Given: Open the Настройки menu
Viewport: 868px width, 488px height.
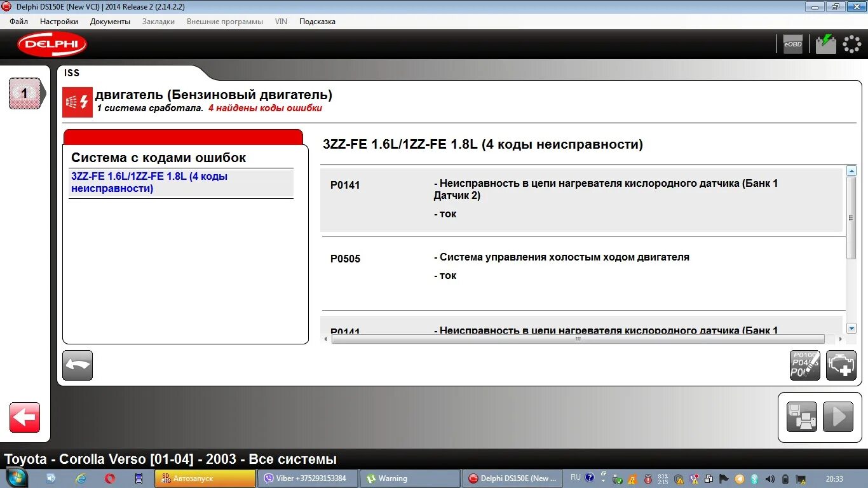Looking at the screenshot, I should 59,22.
